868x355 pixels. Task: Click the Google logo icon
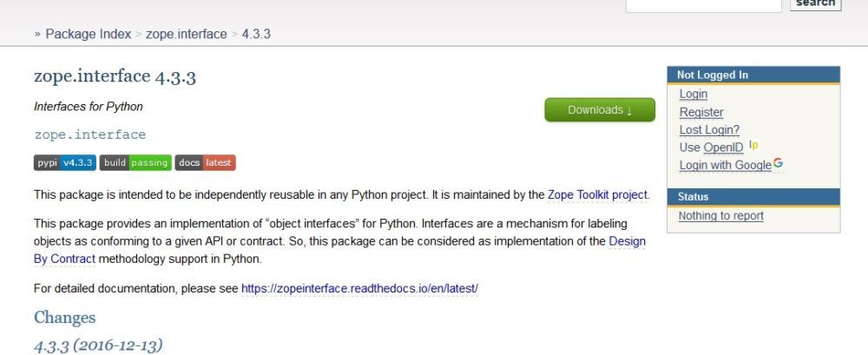coord(779,164)
